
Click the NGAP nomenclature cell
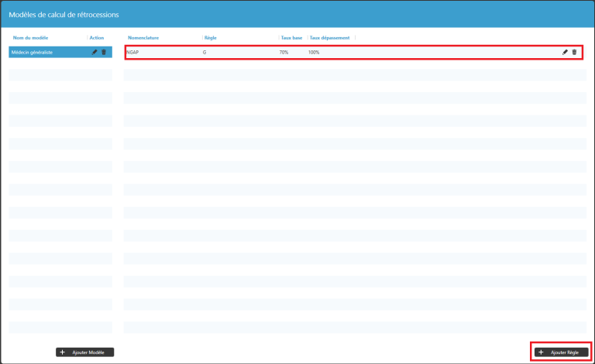point(132,52)
